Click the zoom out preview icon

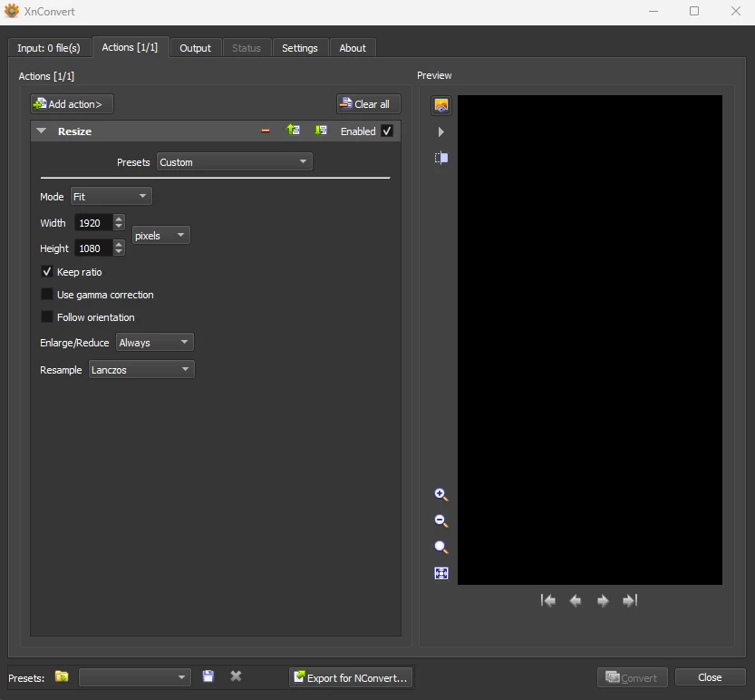(441, 521)
